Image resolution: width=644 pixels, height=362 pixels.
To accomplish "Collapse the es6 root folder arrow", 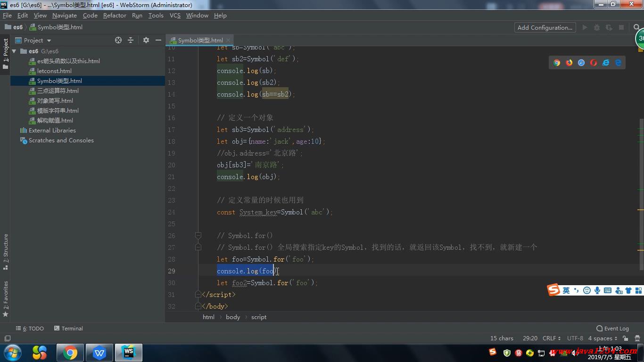I will coord(15,51).
